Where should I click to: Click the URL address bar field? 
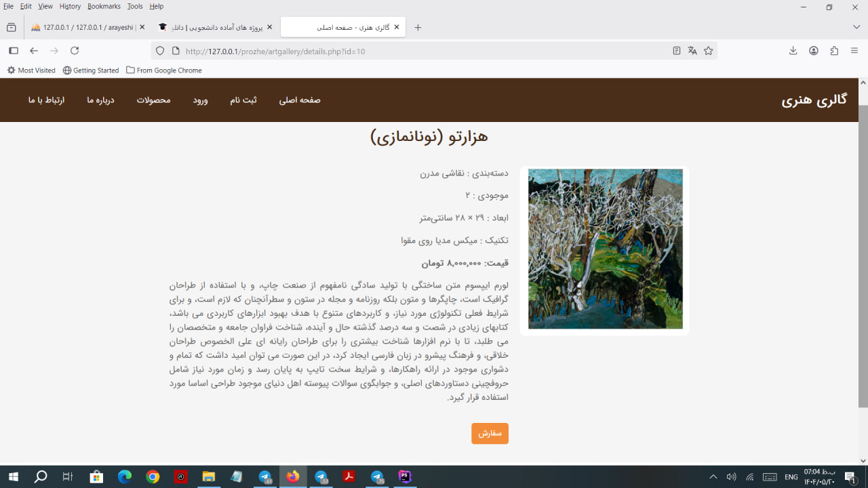point(420,51)
